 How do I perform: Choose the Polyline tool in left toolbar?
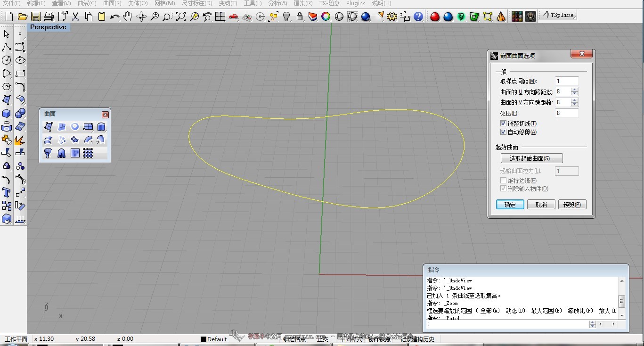tap(7, 47)
